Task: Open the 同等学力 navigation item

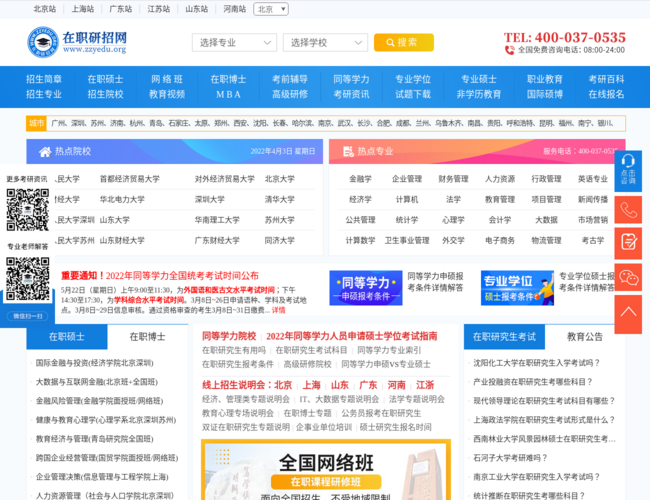Action: 352,79
